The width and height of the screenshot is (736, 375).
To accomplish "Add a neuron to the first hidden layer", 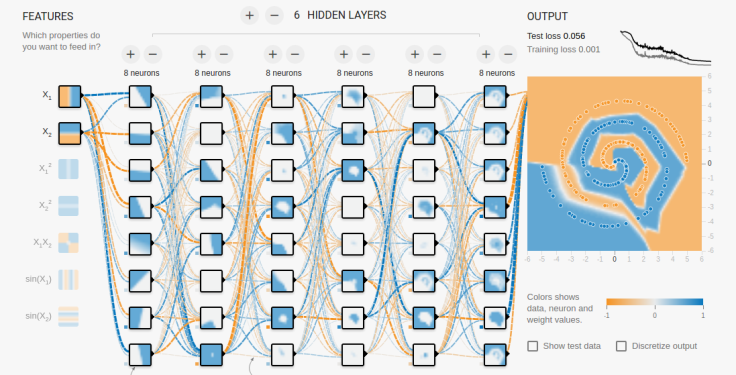I will (x=130, y=54).
